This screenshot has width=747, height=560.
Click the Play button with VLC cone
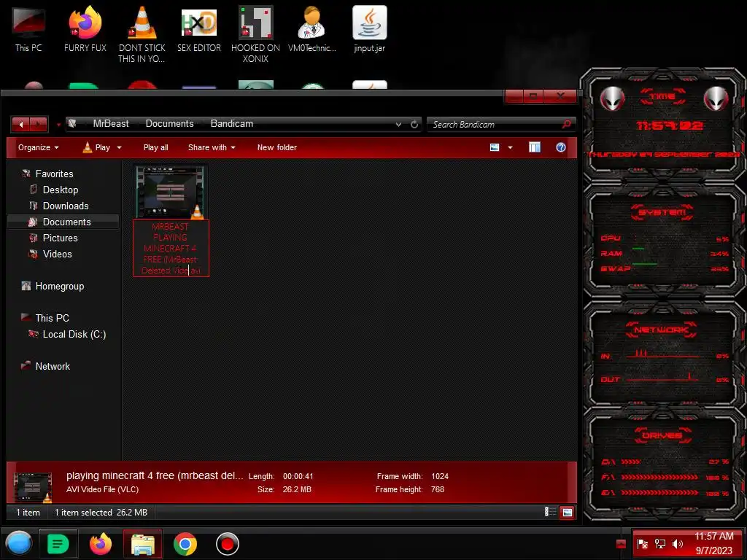coord(97,147)
